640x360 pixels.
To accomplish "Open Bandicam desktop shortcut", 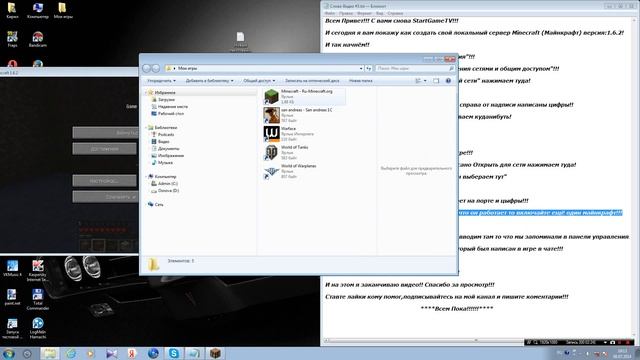I will click(38, 39).
